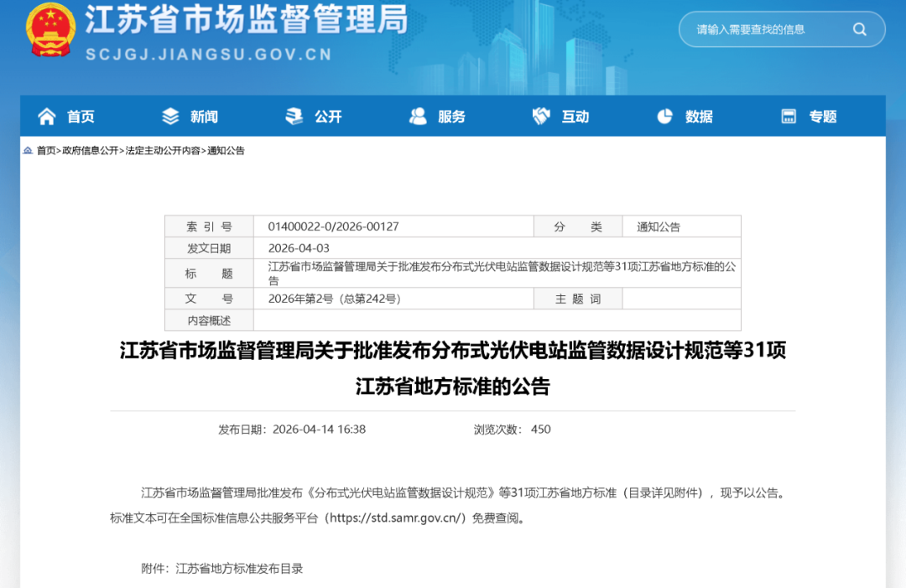
Task: Click the small home icon in breadcrumb
Action: point(28,151)
